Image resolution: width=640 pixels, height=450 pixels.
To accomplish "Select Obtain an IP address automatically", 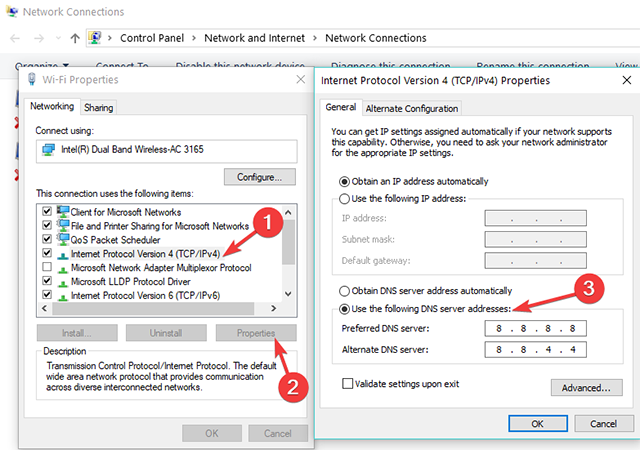I will click(x=344, y=181).
